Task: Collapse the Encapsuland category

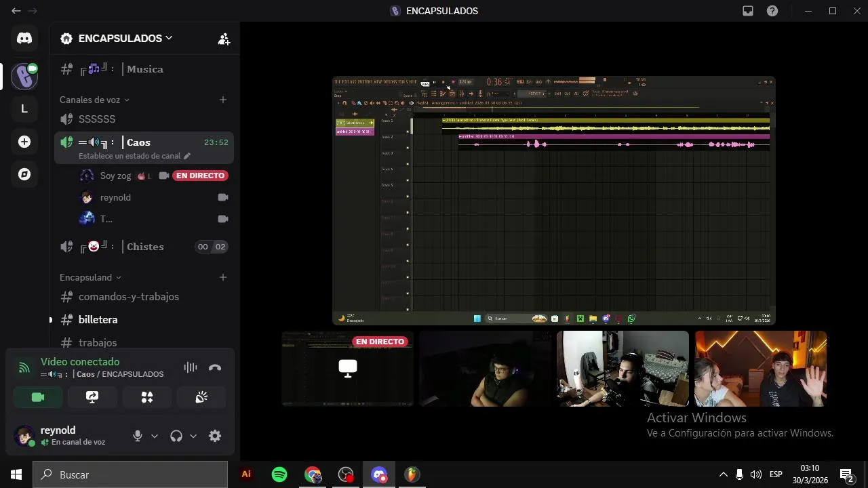Action: point(90,277)
